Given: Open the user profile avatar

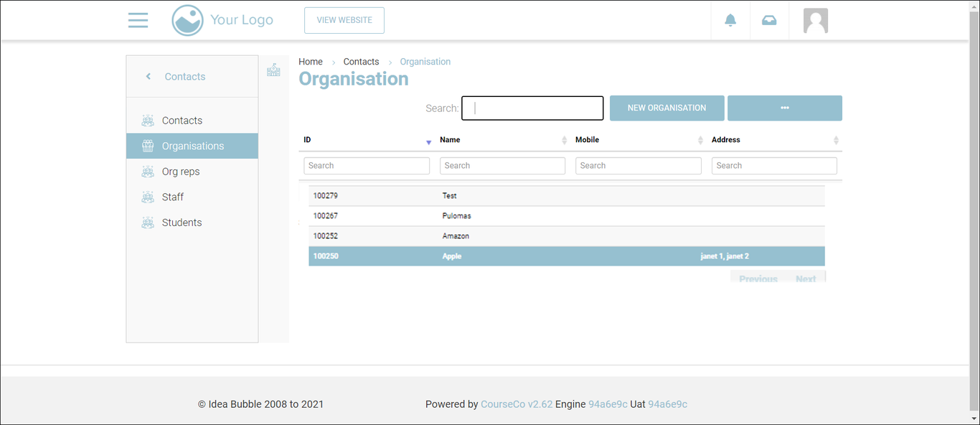Looking at the screenshot, I should coord(815,20).
